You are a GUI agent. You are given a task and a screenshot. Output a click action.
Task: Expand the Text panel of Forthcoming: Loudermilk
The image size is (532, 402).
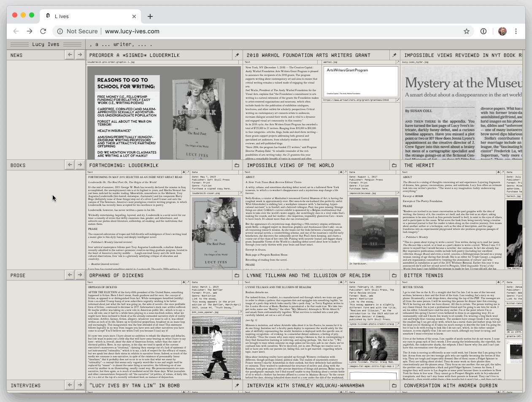pyautogui.click(x=187, y=172)
